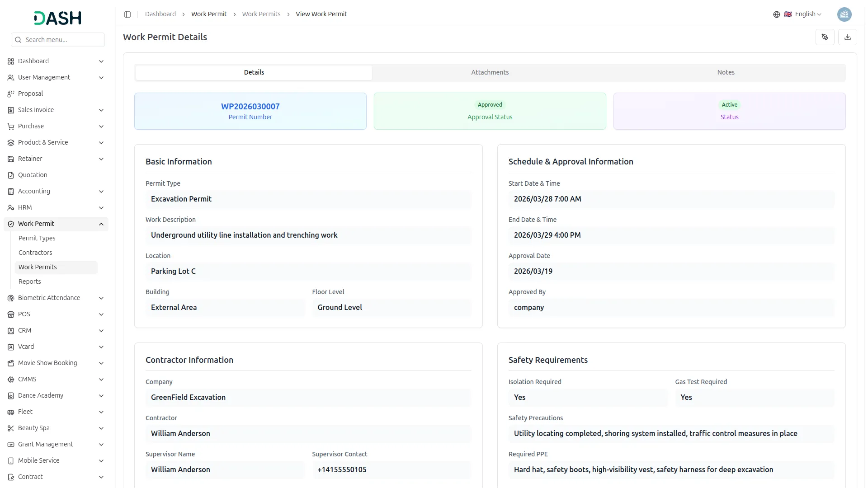The height and width of the screenshot is (488, 868).
Task: Click the signature pen icon button
Action: 825,37
